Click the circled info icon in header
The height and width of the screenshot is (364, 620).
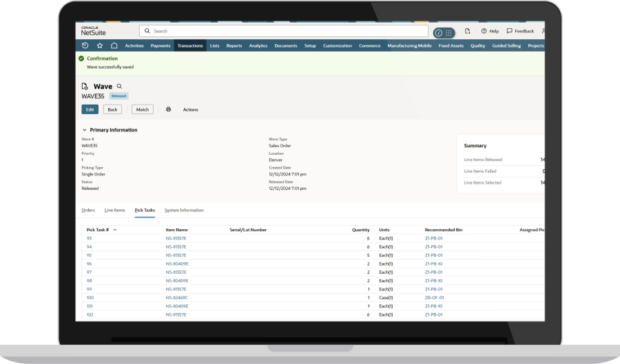pyautogui.click(x=438, y=32)
